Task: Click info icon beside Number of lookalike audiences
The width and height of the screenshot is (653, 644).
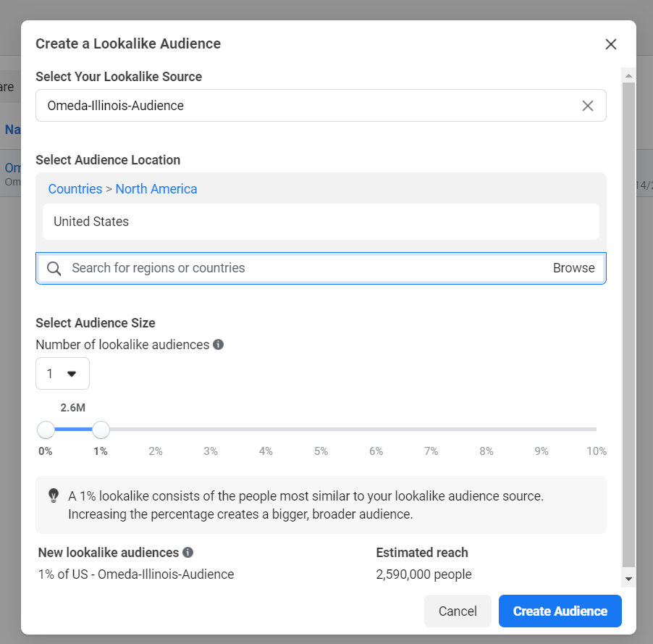Action: coord(218,345)
